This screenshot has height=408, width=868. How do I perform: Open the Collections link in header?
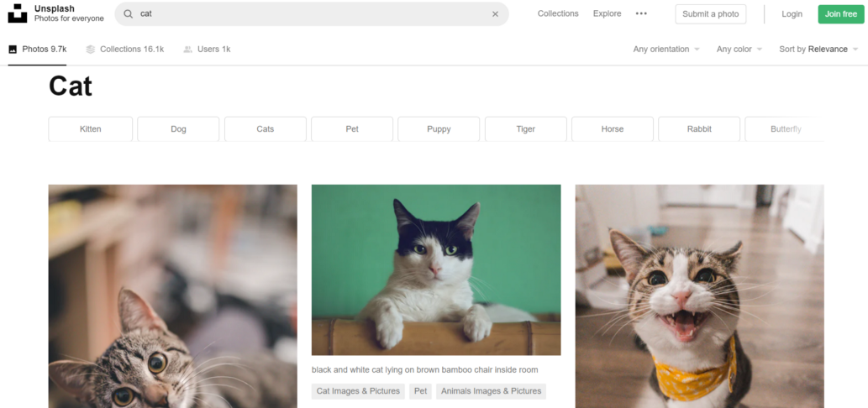click(x=558, y=13)
